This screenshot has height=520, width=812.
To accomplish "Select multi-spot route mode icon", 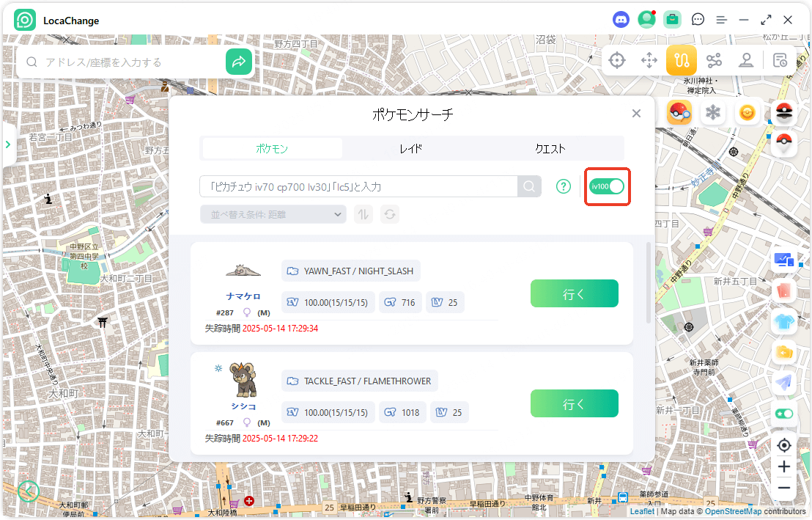I will 714,60.
